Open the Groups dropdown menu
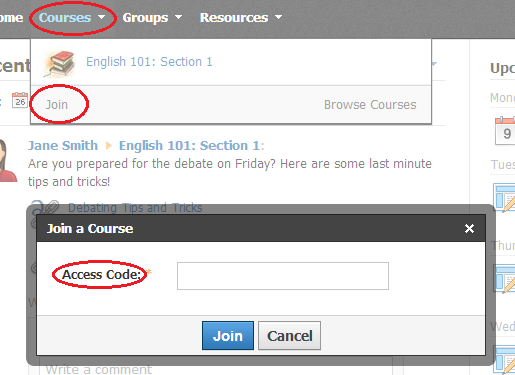The image size is (515, 375). 152,18
